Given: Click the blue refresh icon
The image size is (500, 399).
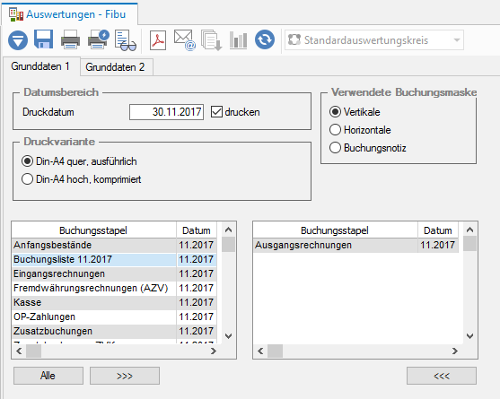Looking at the screenshot, I should click(265, 40).
